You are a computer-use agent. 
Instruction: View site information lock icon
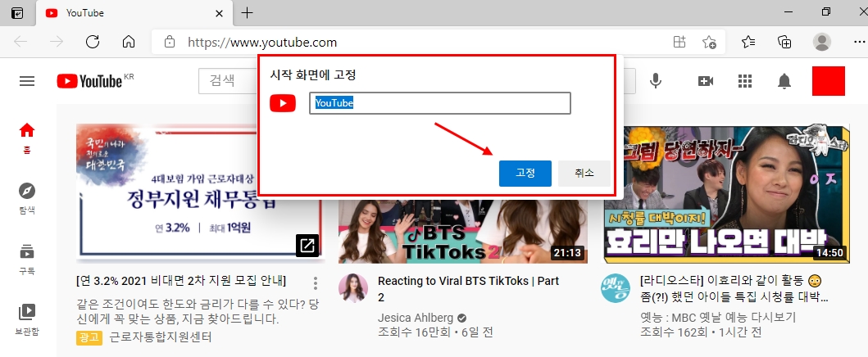[170, 42]
